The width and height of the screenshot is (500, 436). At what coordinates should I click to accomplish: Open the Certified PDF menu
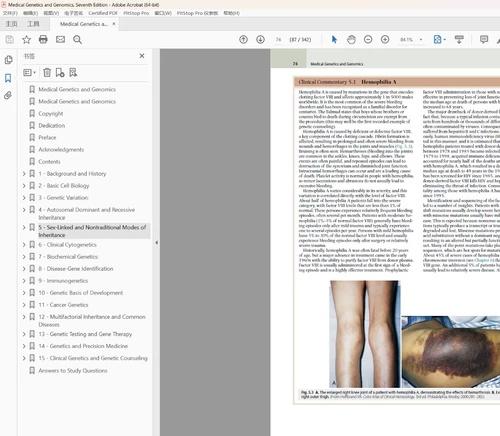pyautogui.click(x=103, y=13)
